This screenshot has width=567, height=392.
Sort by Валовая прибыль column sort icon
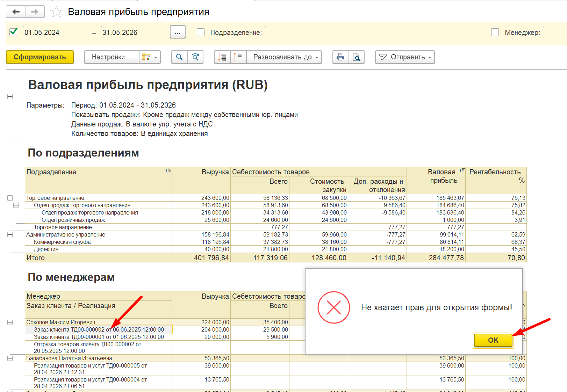pos(462,170)
